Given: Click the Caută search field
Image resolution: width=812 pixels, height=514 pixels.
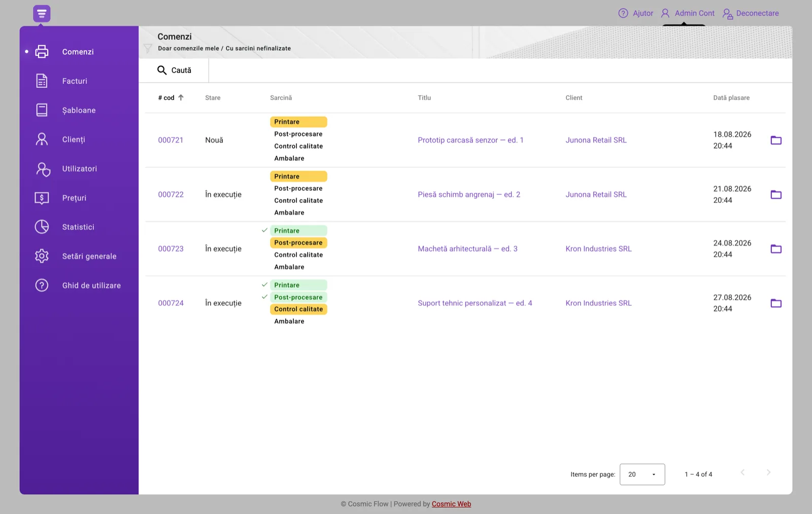Looking at the screenshot, I should (x=174, y=70).
